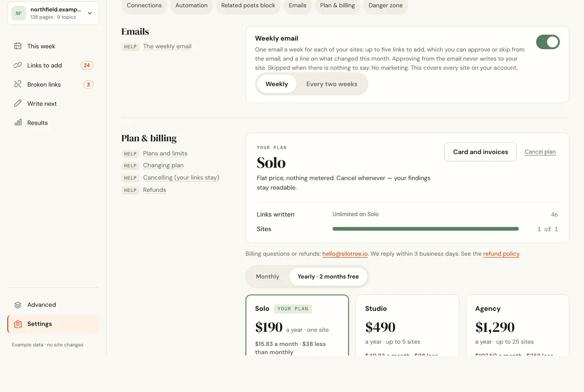Click the Write next pencil icon
Image resolution: width=584 pixels, height=392 pixels.
[x=18, y=103]
